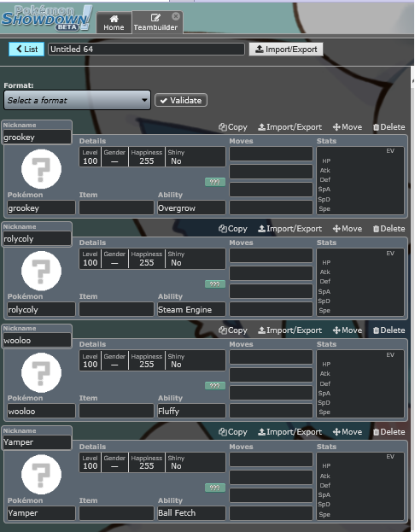Import/Export the grookey set
The image size is (415, 532).
point(289,127)
